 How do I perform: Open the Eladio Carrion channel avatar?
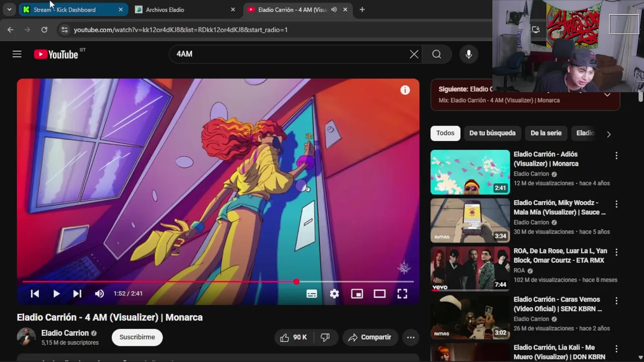pyautogui.click(x=26, y=337)
